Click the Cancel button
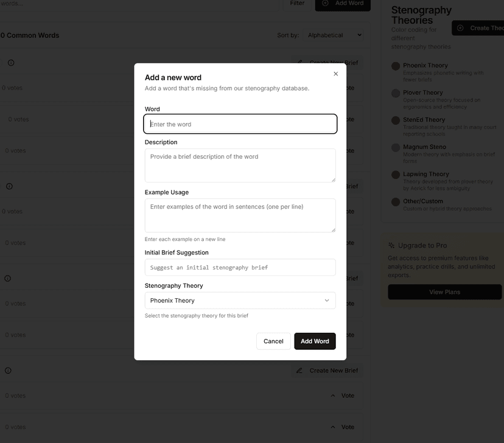The width and height of the screenshot is (504, 443). pos(273,341)
